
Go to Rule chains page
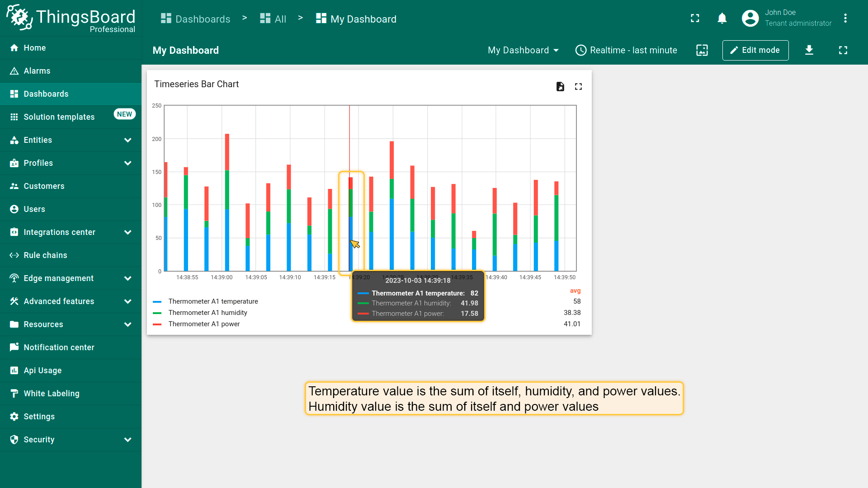pyautogui.click(x=45, y=255)
